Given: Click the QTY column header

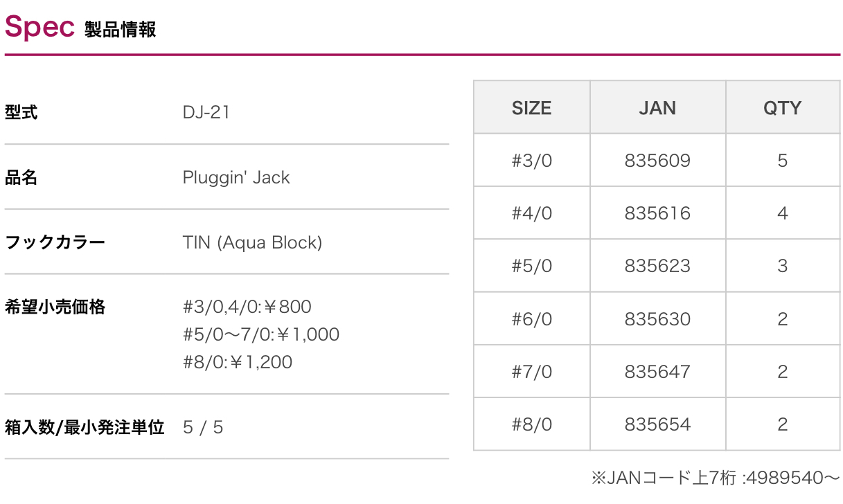Looking at the screenshot, I should [x=782, y=108].
